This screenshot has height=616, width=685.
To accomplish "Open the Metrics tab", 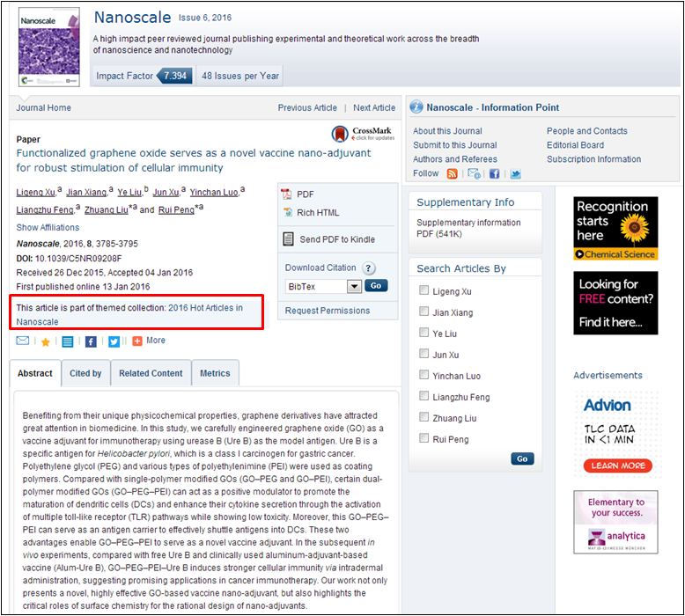I will pos(215,373).
